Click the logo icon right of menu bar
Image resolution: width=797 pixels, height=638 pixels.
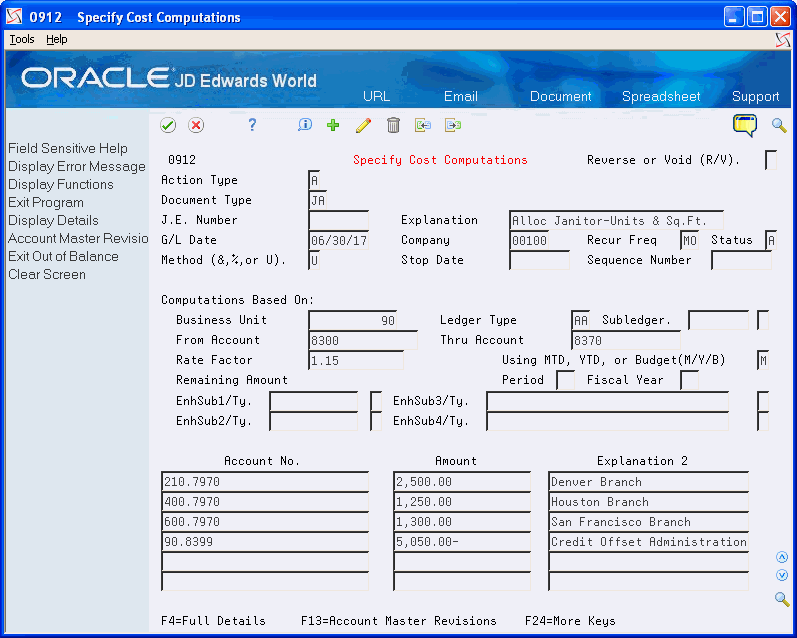point(783,40)
